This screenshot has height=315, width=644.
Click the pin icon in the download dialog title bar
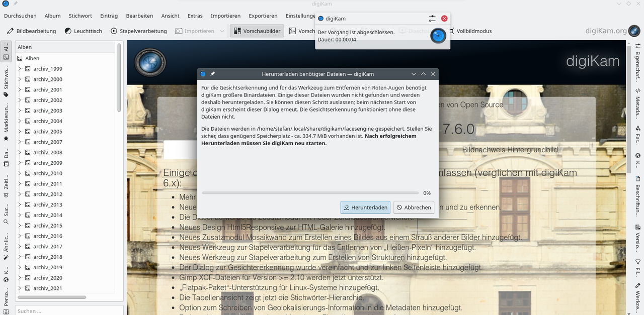tap(212, 74)
